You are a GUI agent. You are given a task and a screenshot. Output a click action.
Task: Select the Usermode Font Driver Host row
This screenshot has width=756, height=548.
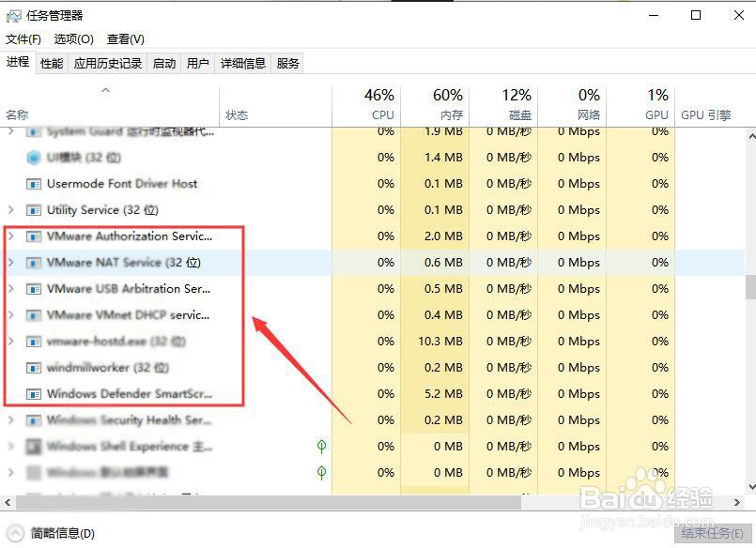374,184
